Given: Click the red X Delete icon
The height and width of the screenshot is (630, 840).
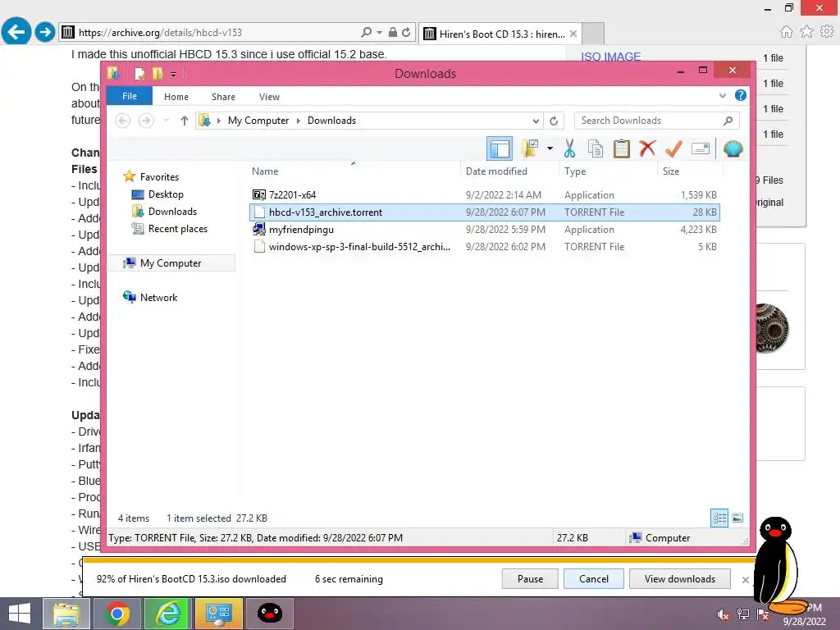Looking at the screenshot, I should pyautogui.click(x=647, y=148).
